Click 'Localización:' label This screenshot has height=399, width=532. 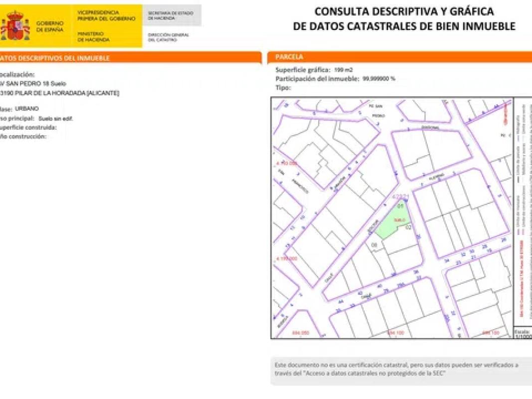point(17,75)
